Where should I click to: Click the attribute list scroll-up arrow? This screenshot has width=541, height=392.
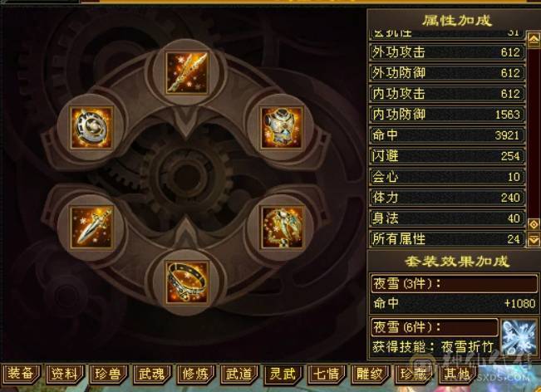pyautogui.click(x=534, y=39)
